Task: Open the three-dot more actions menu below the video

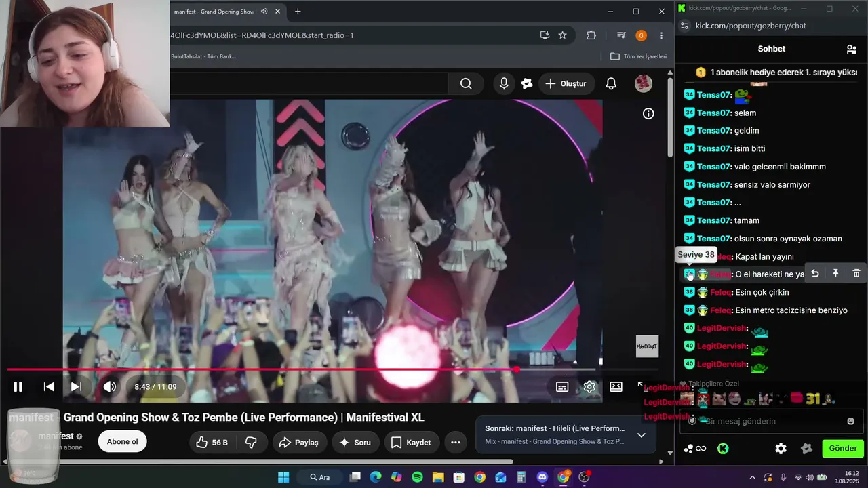Action: tap(456, 442)
